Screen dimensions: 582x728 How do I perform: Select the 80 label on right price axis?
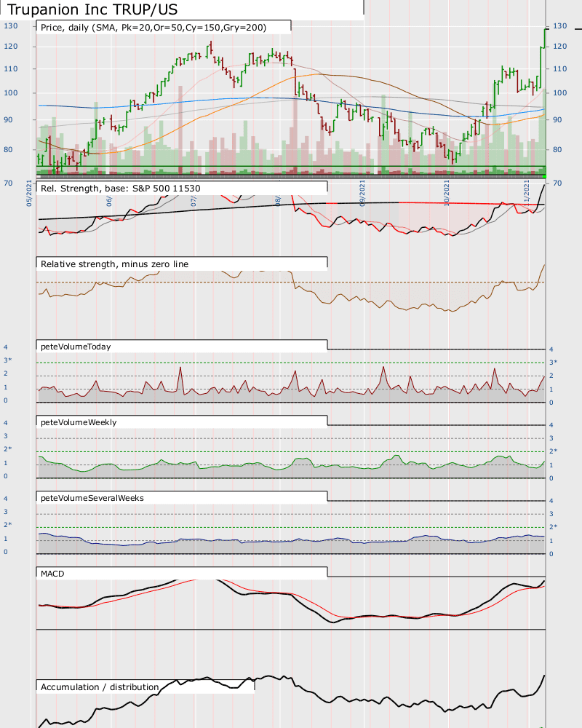pos(557,149)
